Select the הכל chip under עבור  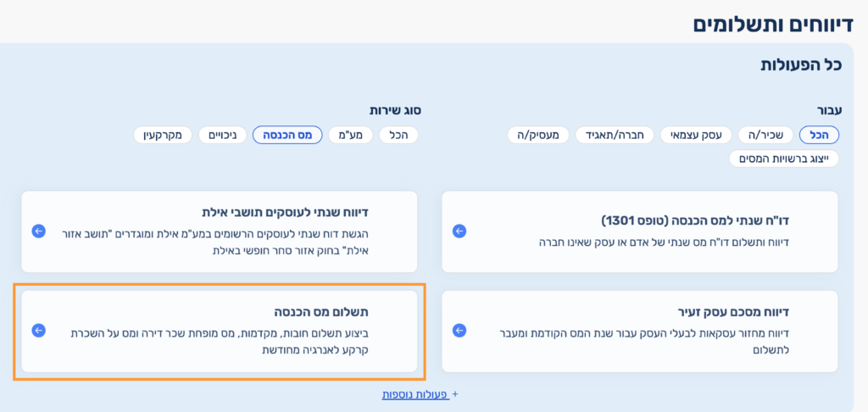coord(819,135)
